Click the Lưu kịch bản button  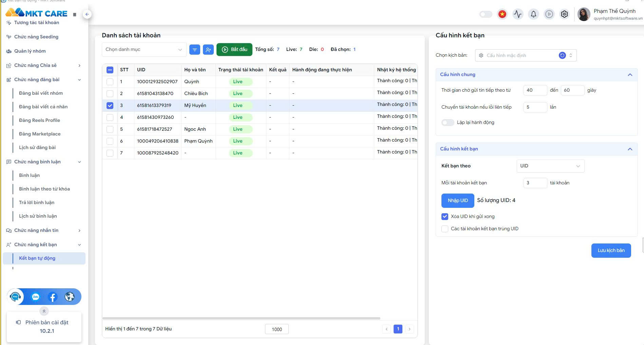[611, 251]
